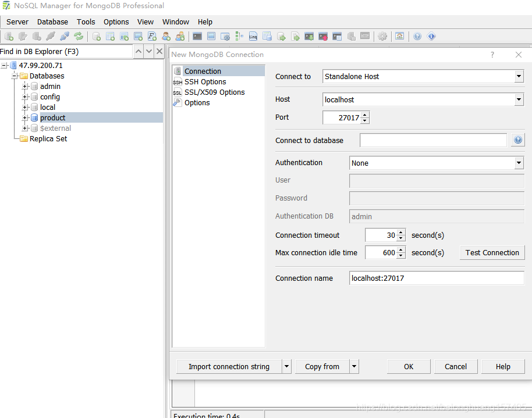Click the HTTP toolbar icon
Screen dimensions: 532x418
[365, 36]
